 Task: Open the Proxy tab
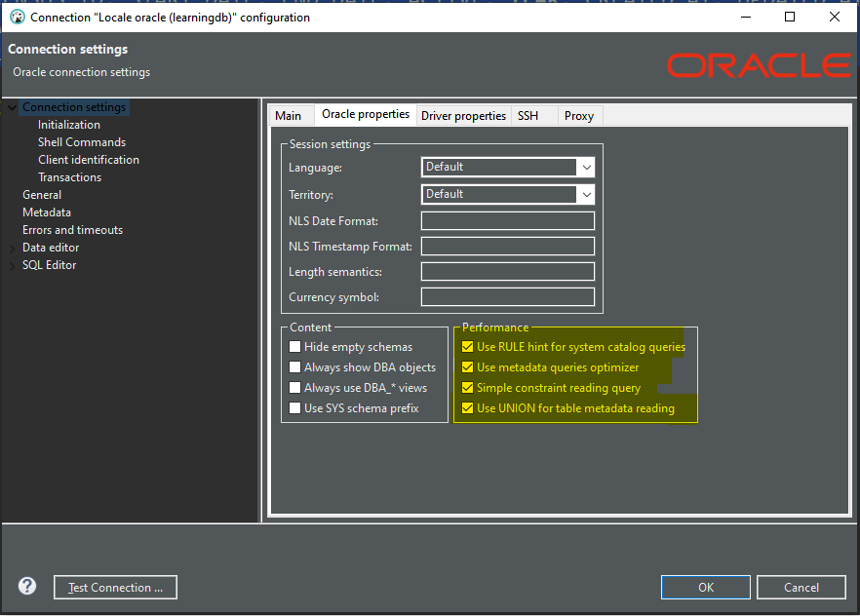point(579,116)
